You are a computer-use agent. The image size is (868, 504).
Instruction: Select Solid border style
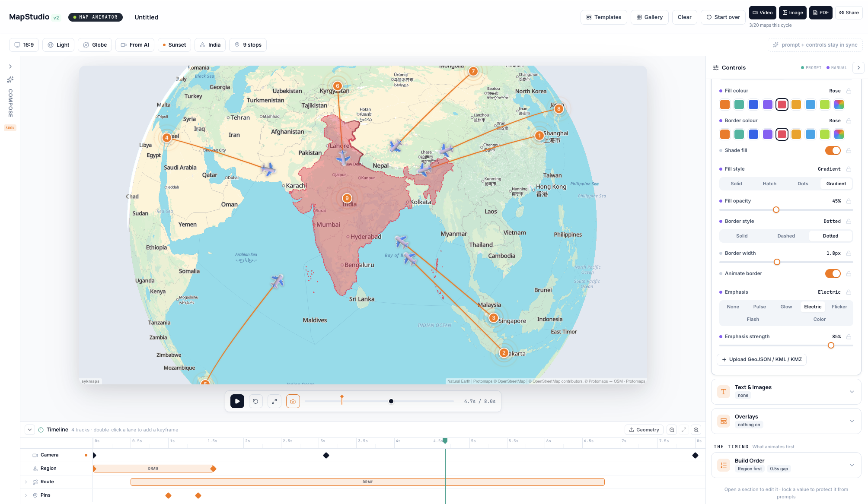click(x=742, y=236)
